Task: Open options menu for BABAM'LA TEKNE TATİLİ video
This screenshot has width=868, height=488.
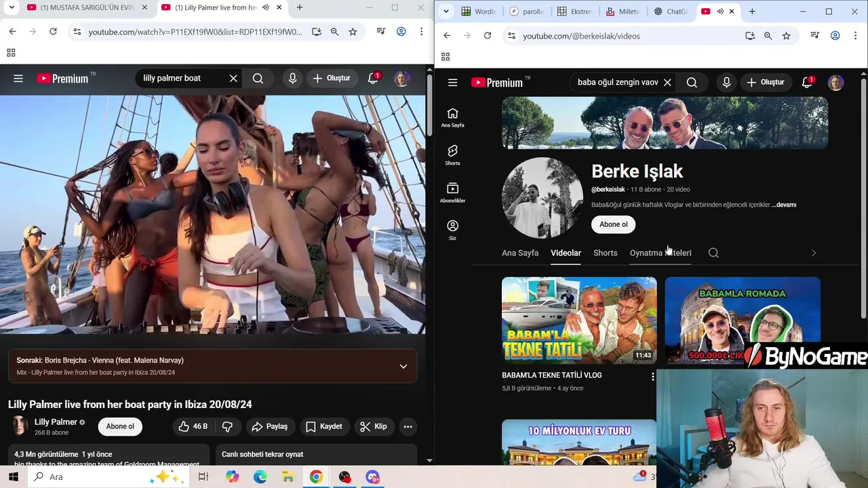Action: [652, 376]
